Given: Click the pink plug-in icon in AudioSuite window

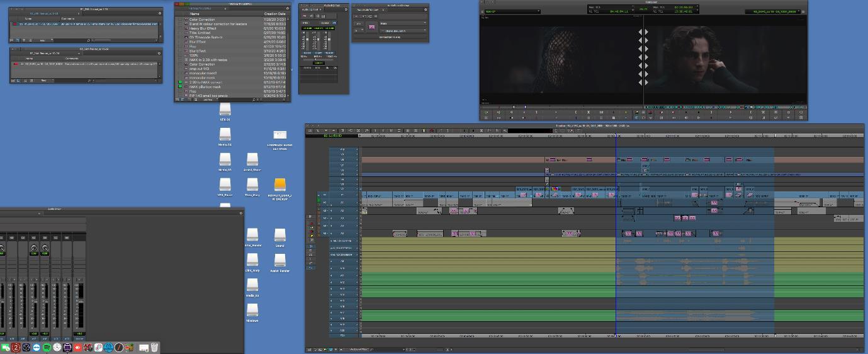Looking at the screenshot, I should pyautogui.click(x=371, y=27).
